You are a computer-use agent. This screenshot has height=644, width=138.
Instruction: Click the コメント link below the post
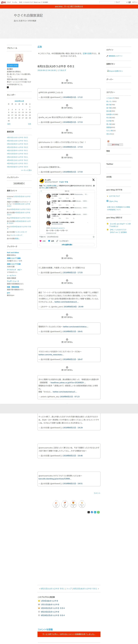[97, 493]
